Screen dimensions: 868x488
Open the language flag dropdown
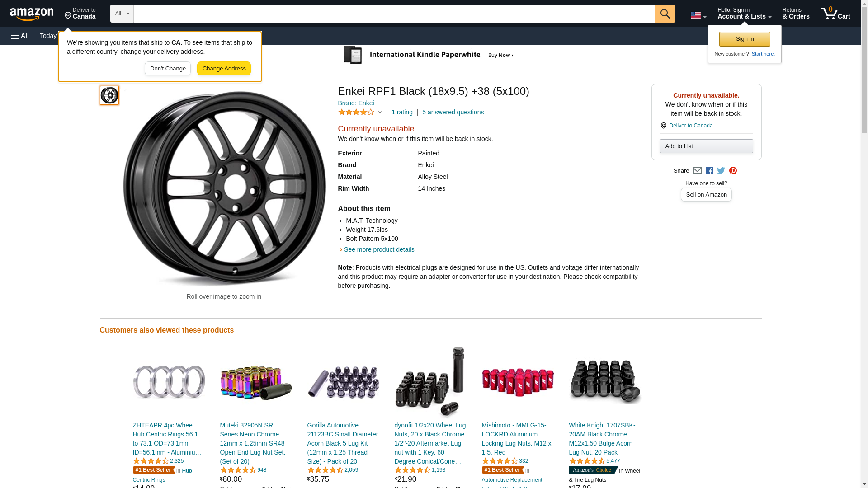pos(698,15)
